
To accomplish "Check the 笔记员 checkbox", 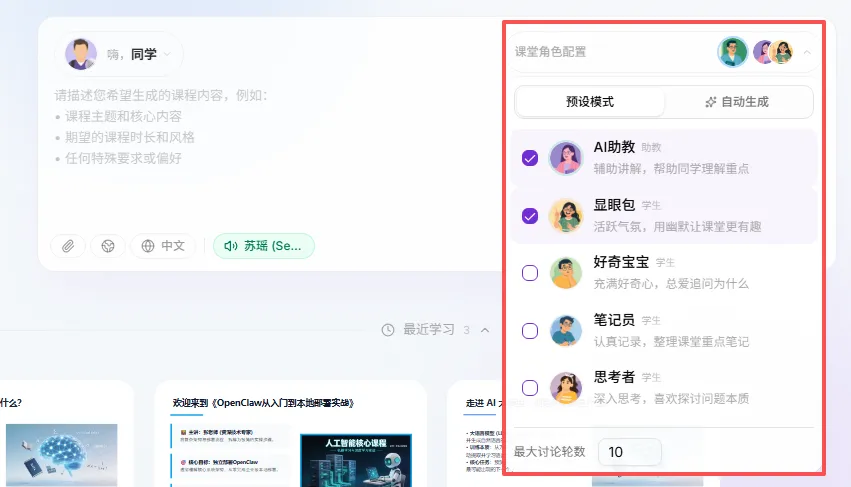I will (x=530, y=331).
